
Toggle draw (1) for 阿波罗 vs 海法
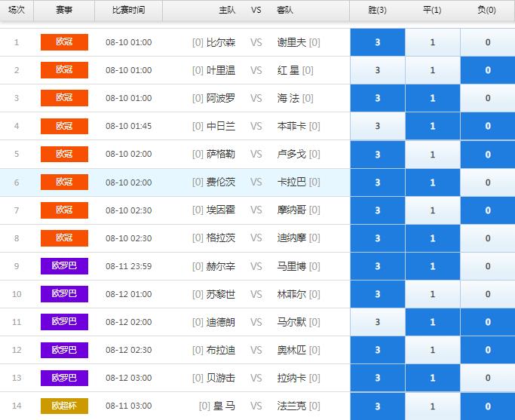[433, 98]
